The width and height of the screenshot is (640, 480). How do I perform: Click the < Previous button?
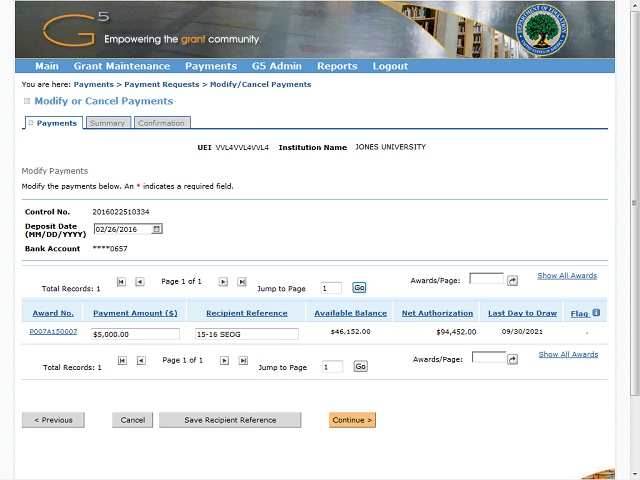[x=53, y=420]
